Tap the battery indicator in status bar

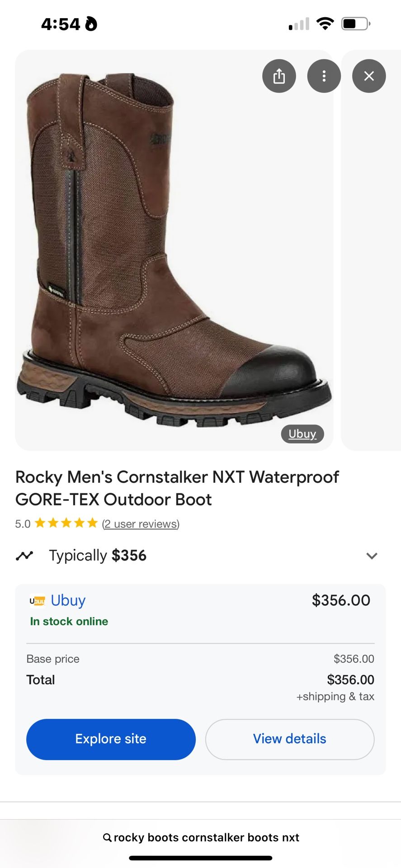[x=356, y=24]
